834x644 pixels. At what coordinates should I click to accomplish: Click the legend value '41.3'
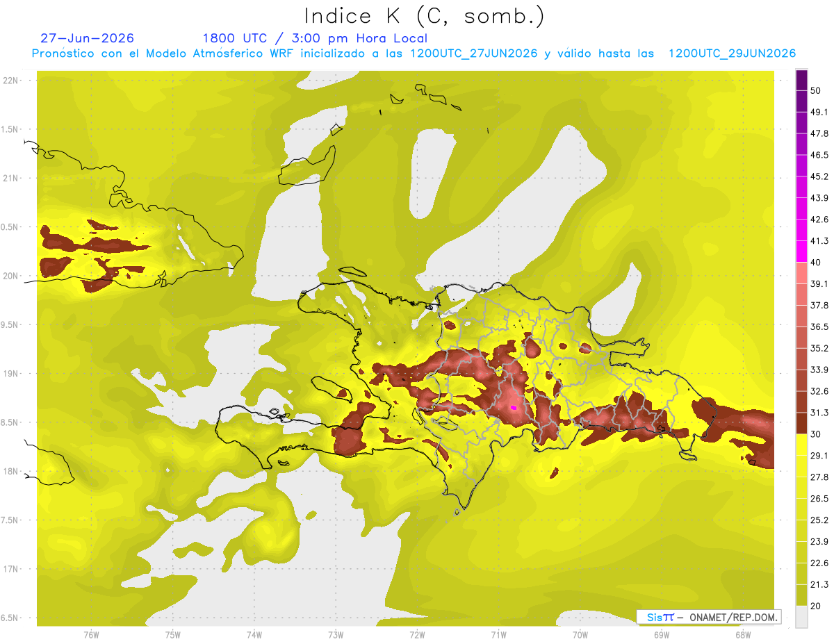click(x=819, y=242)
